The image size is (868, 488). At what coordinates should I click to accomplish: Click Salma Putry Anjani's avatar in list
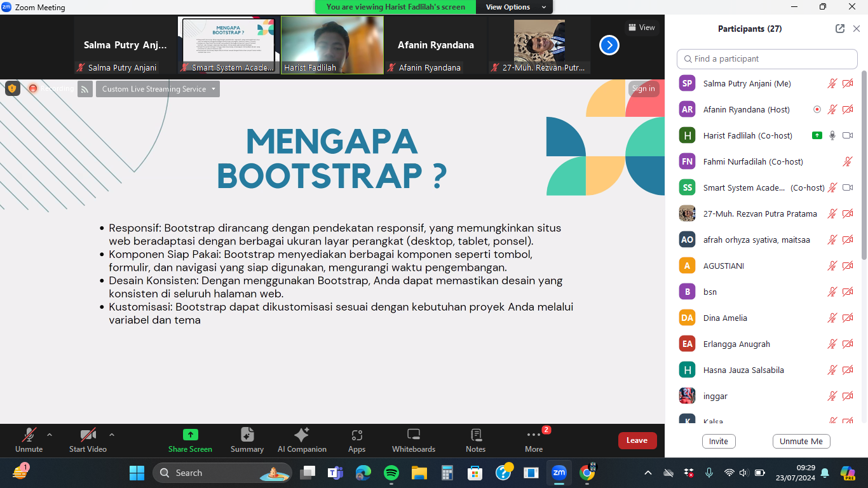687,83
